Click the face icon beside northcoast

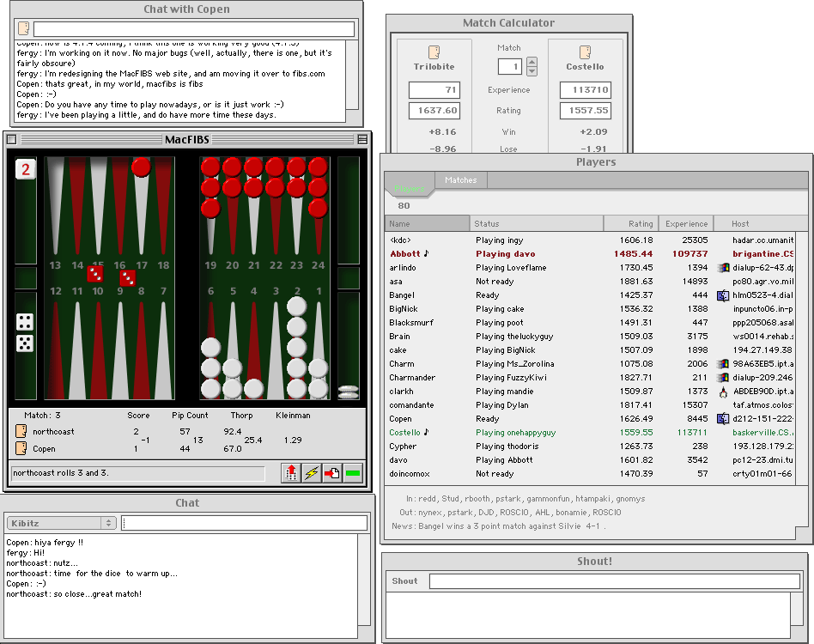[21, 431]
